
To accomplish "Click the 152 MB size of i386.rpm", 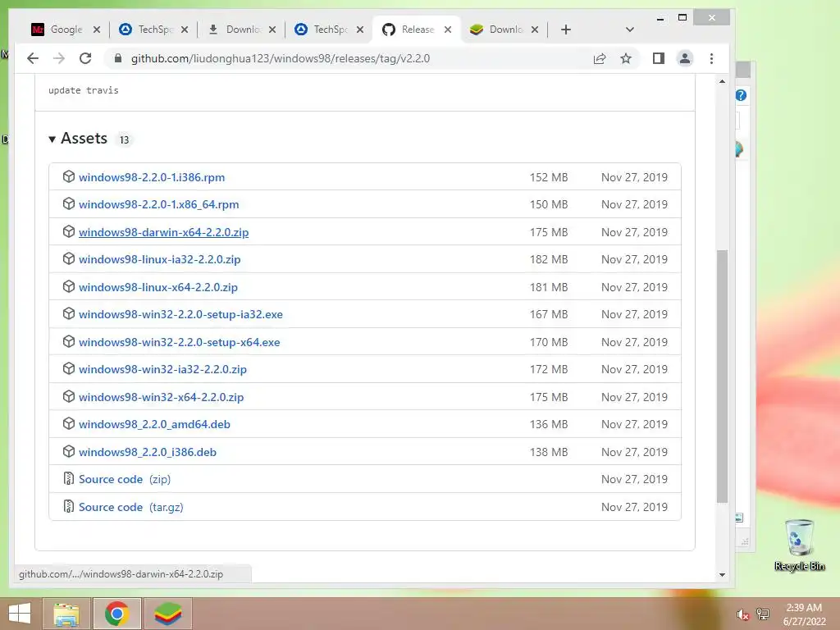I will coord(549,177).
